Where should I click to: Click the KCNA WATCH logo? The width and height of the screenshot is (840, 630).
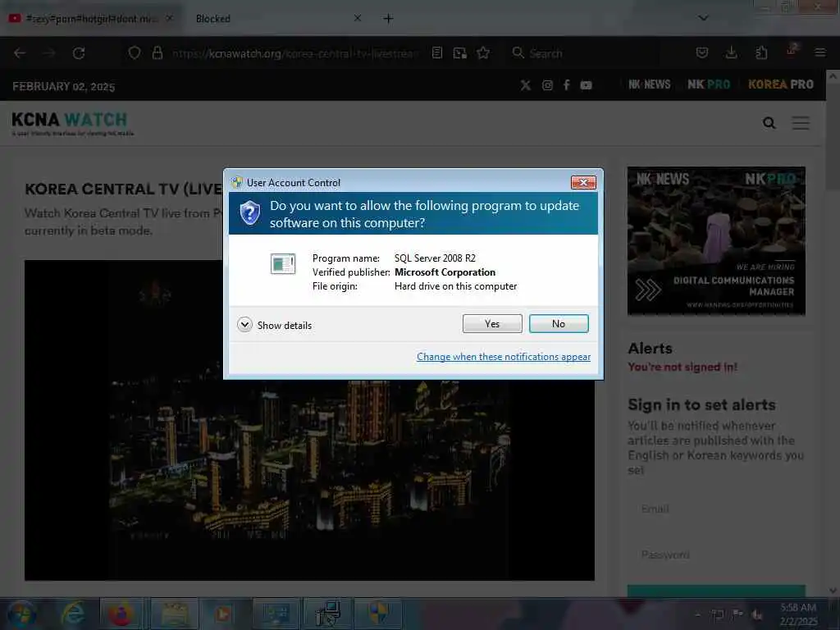point(72,123)
